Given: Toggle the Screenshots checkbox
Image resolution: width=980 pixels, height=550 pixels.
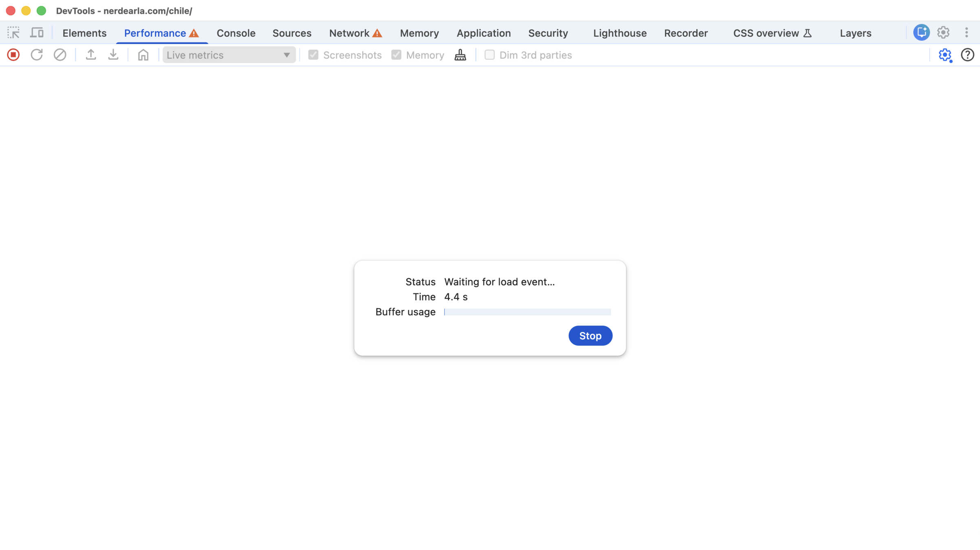Looking at the screenshot, I should pos(313,55).
